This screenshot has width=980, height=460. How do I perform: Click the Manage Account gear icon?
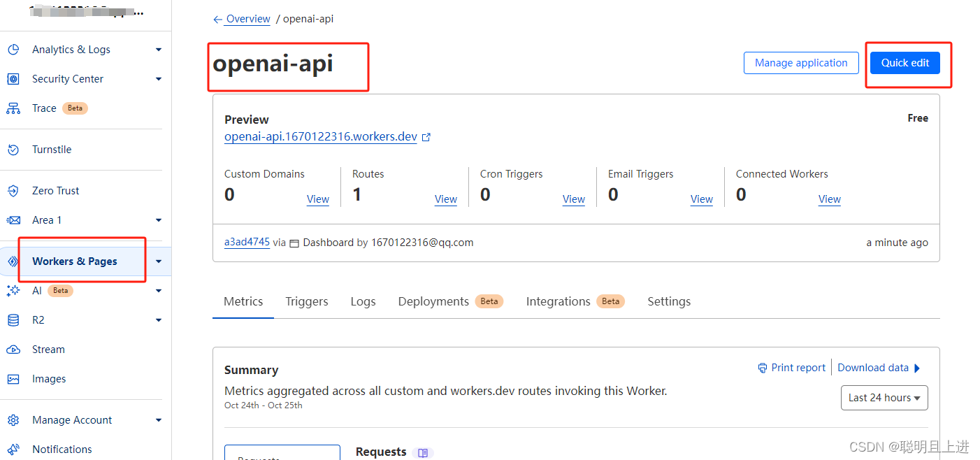coord(13,420)
